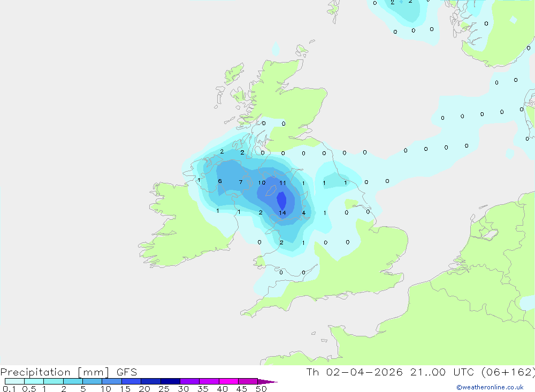Screen dimensions: 535x392
Task: Select the 'GFS' model label
Action: (x=127, y=372)
